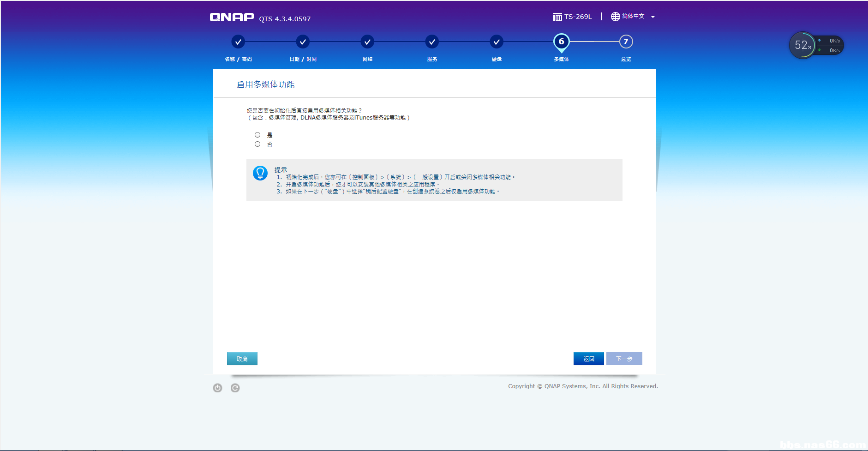Click the completed checkmark for 网络 step
The height and width of the screenshot is (451, 868).
tap(367, 42)
